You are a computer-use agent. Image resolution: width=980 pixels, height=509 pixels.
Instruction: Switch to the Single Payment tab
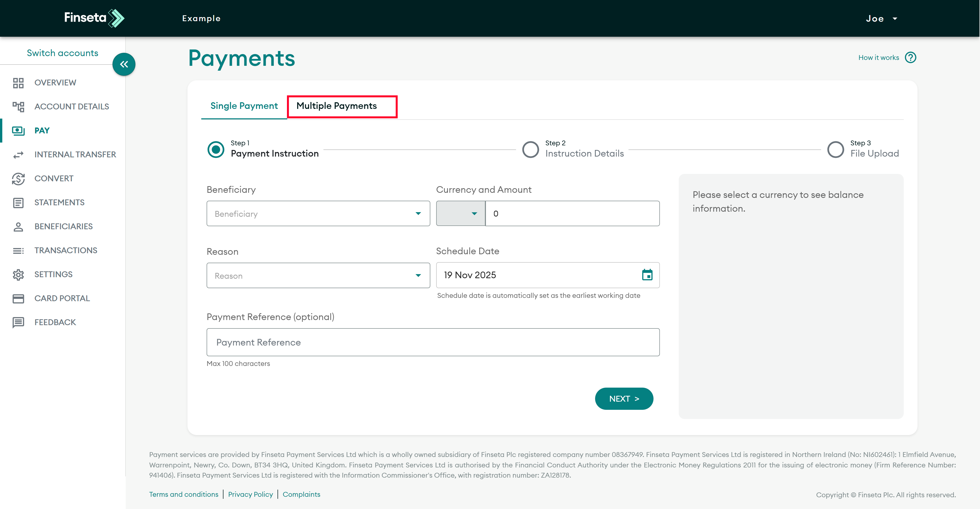tap(244, 106)
